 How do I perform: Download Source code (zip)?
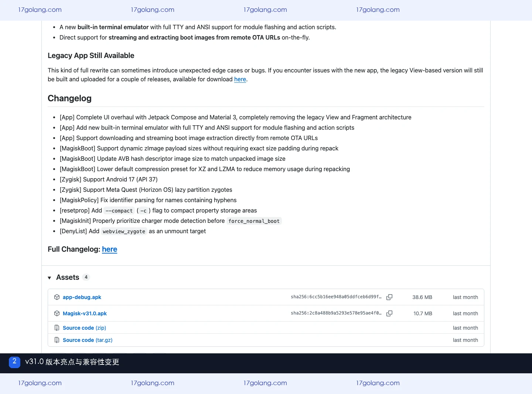point(84,328)
